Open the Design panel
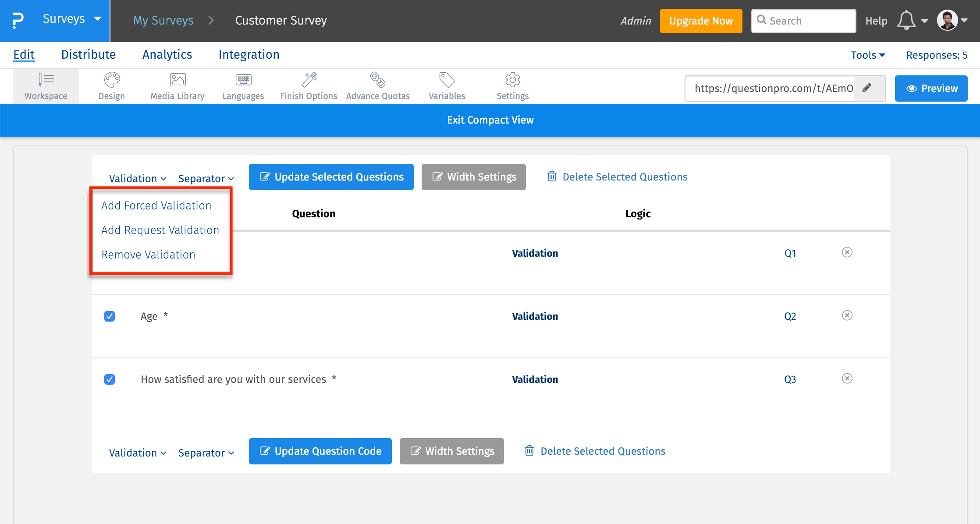Image resolution: width=980 pixels, height=524 pixels. [x=111, y=86]
